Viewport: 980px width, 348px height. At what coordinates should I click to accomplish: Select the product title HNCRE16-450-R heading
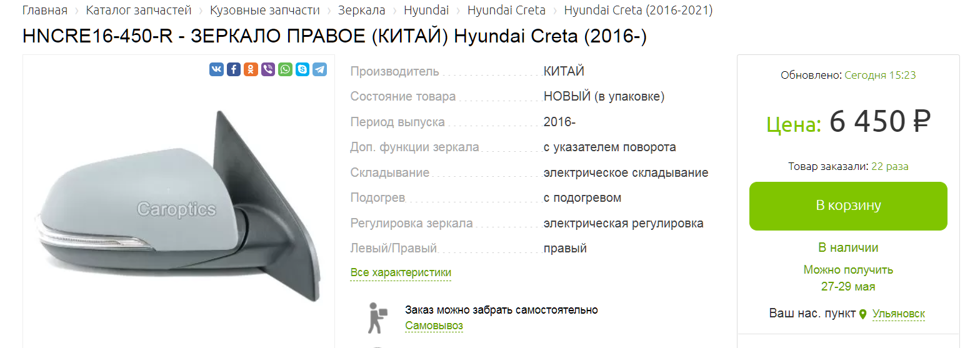point(334,36)
